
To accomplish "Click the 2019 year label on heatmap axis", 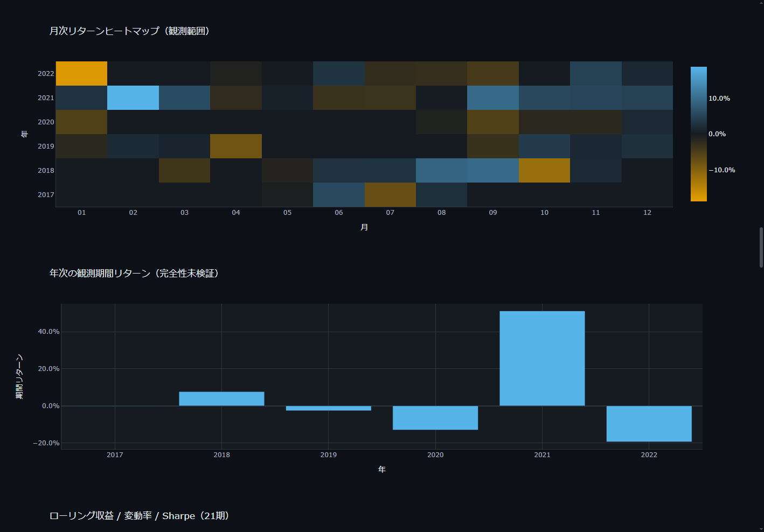I will pyautogui.click(x=46, y=146).
